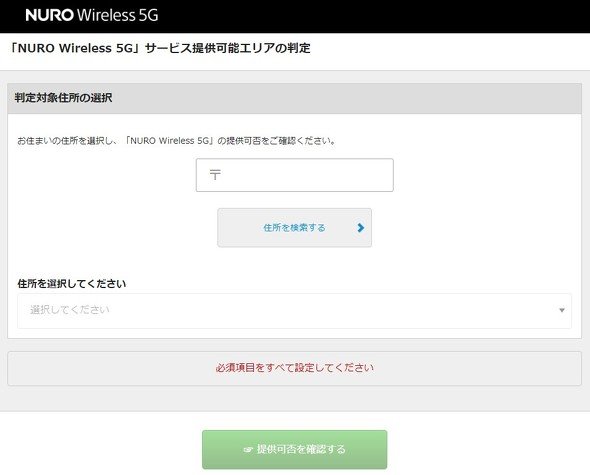This screenshot has height=475, width=590.
Task: Click the NURO Wireless 5G logo
Action: tap(92, 15)
